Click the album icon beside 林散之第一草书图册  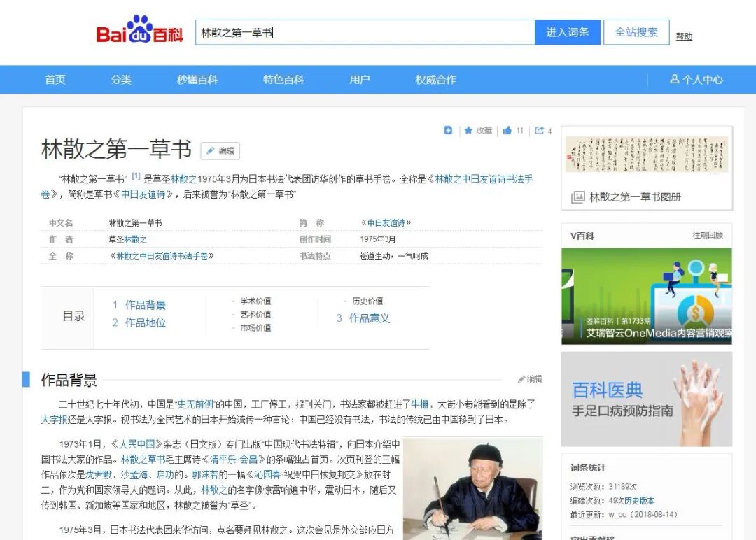click(577, 197)
